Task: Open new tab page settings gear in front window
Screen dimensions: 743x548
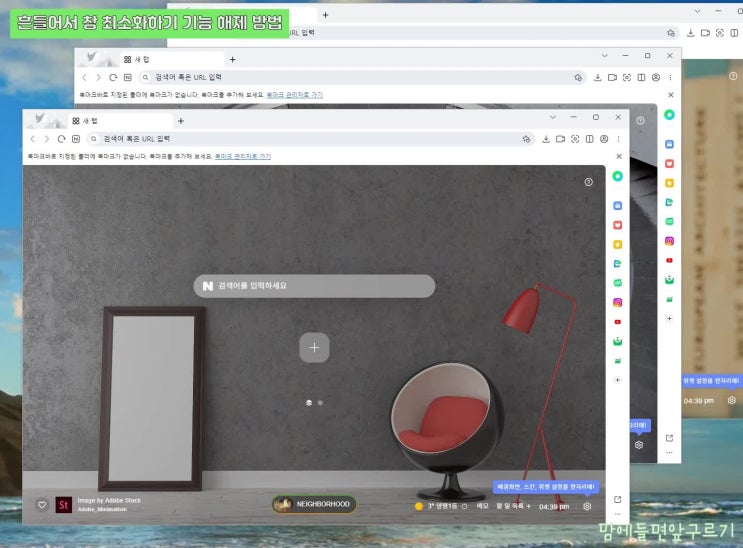Action: 587,506
